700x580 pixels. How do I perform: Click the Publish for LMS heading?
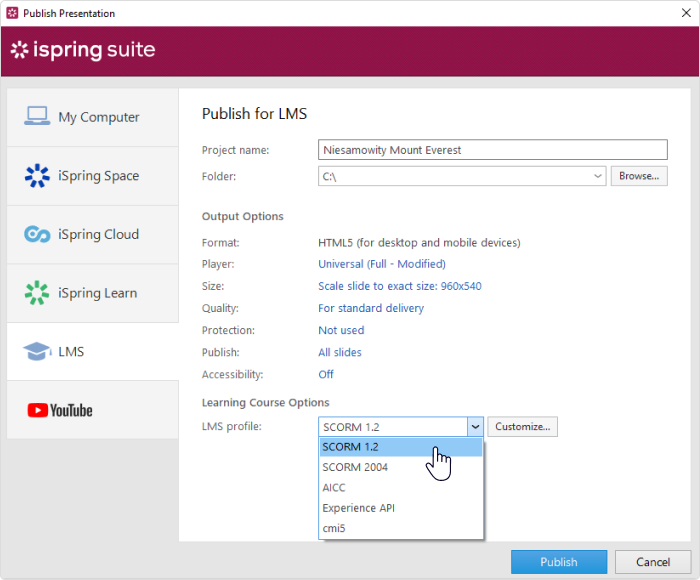click(x=254, y=114)
